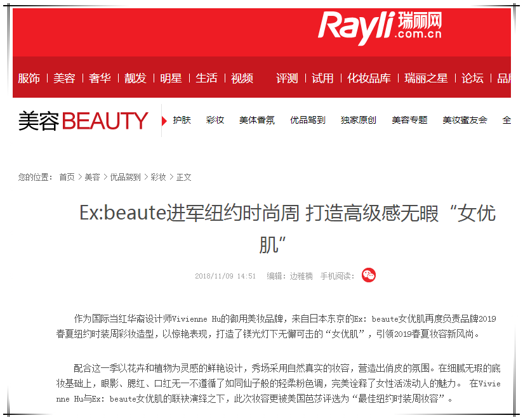Image resolution: width=523 pixels, height=420 pixels.
Task: Open the 靓发 navigation item
Action: click(135, 78)
